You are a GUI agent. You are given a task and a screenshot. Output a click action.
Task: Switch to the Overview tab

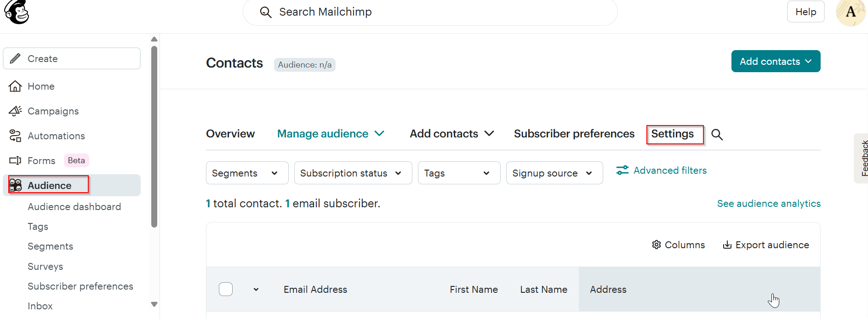click(230, 134)
